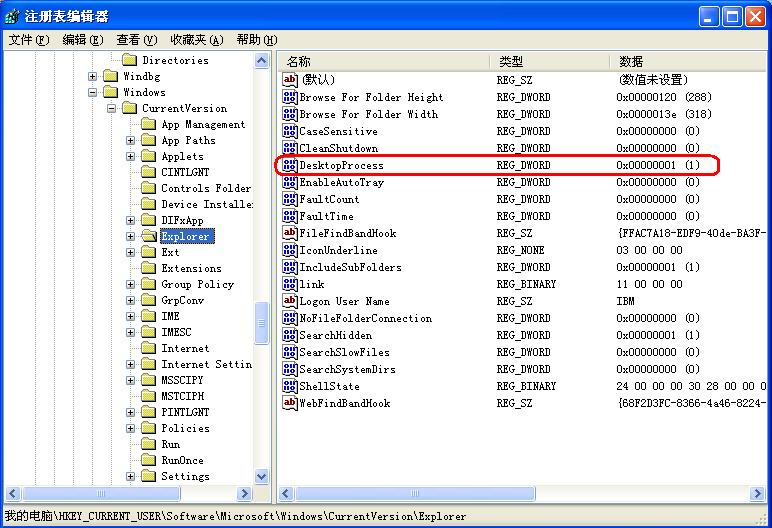This screenshot has width=772, height=528.
Task: Click the CaseSensitive value icon
Action: click(290, 131)
